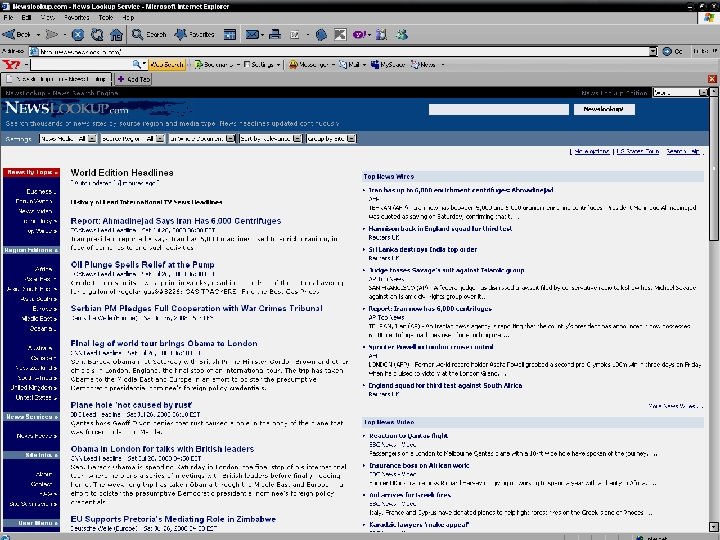This screenshot has height=540, width=720.
Task: Click the Newslookup! search button
Action: [604, 109]
